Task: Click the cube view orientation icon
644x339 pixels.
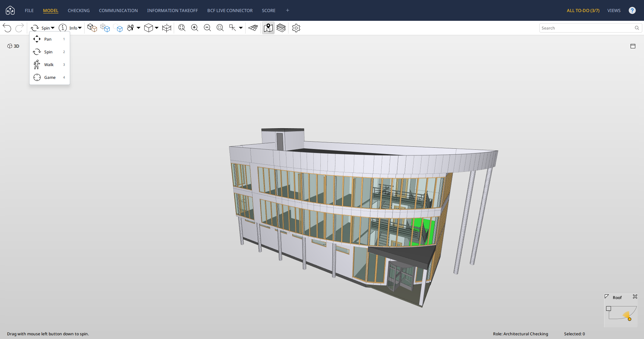Action: point(148,28)
